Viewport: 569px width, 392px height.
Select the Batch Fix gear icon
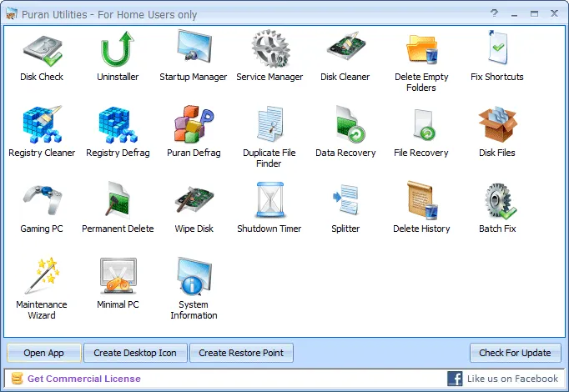pyautogui.click(x=501, y=201)
